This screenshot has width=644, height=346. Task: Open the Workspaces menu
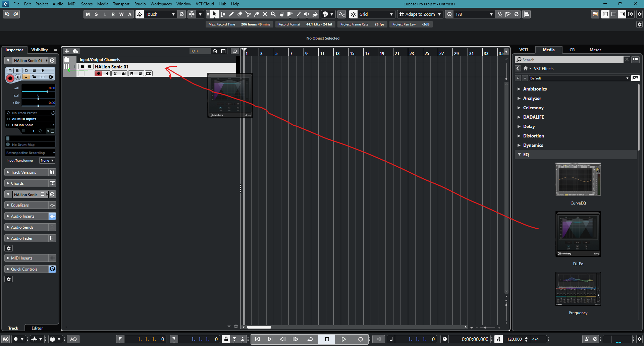tap(161, 4)
